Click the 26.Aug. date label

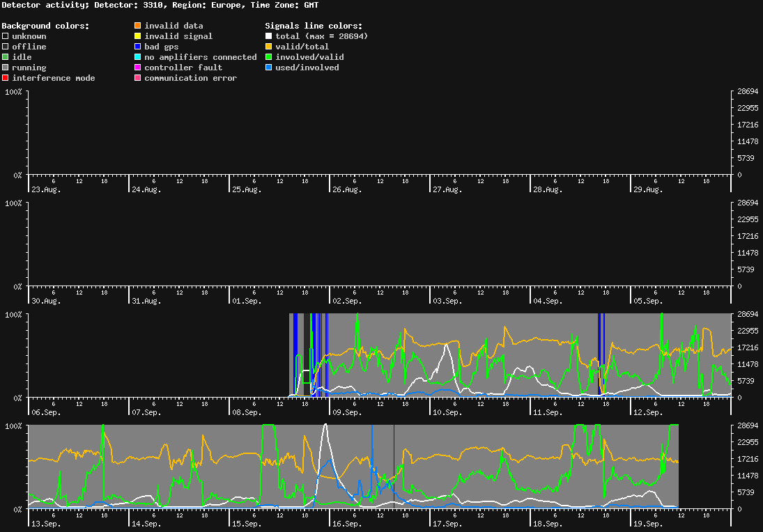point(347,189)
